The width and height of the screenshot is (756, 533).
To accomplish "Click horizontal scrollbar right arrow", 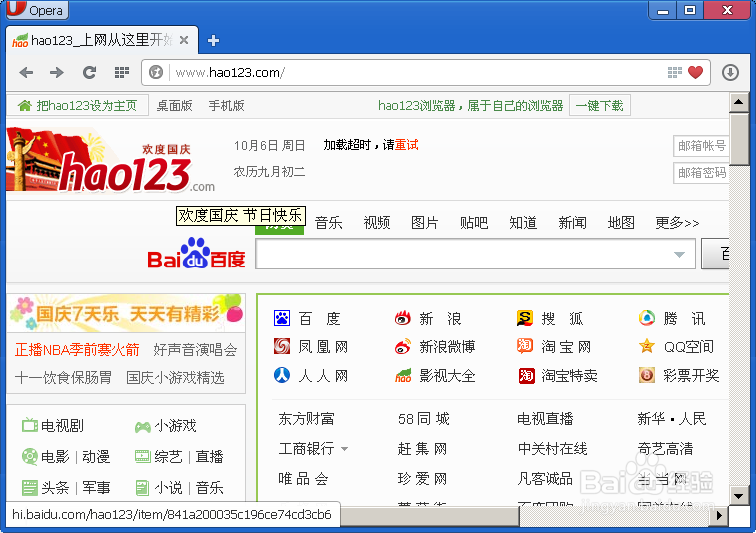I will point(719,515).
